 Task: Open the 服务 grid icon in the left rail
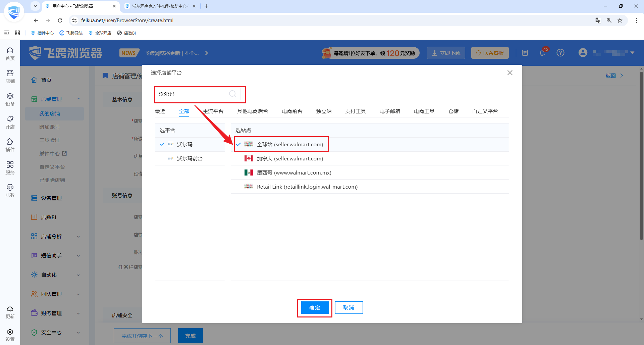(10, 168)
